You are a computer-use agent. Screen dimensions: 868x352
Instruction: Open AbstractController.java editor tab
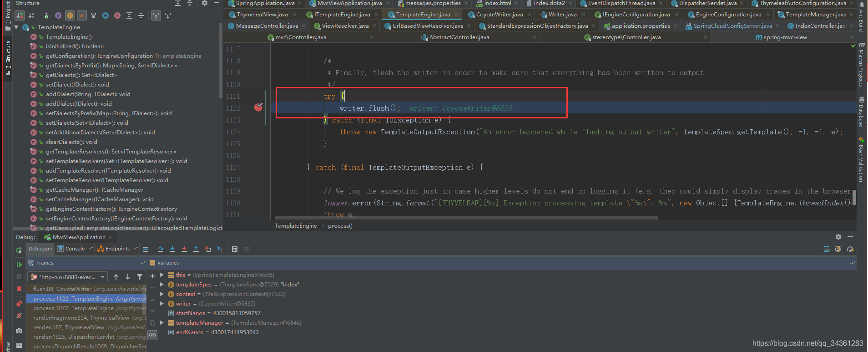[459, 37]
